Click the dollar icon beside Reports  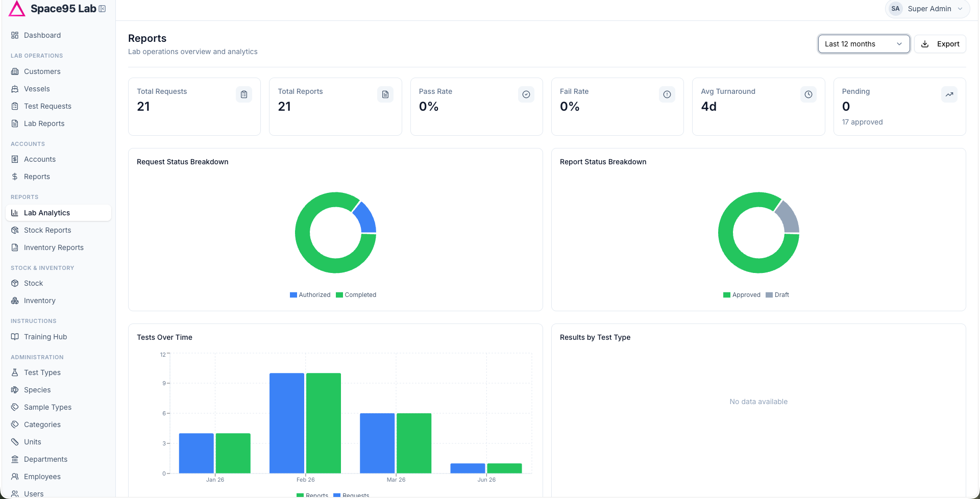point(15,177)
